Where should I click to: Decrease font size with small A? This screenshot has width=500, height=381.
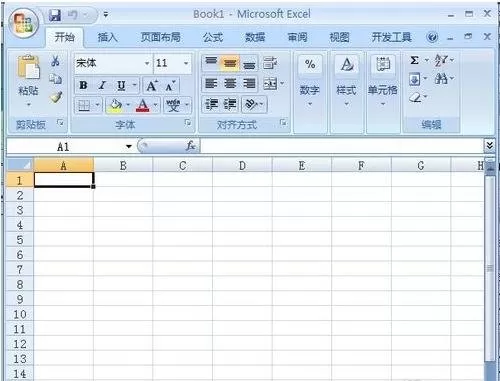coord(170,86)
